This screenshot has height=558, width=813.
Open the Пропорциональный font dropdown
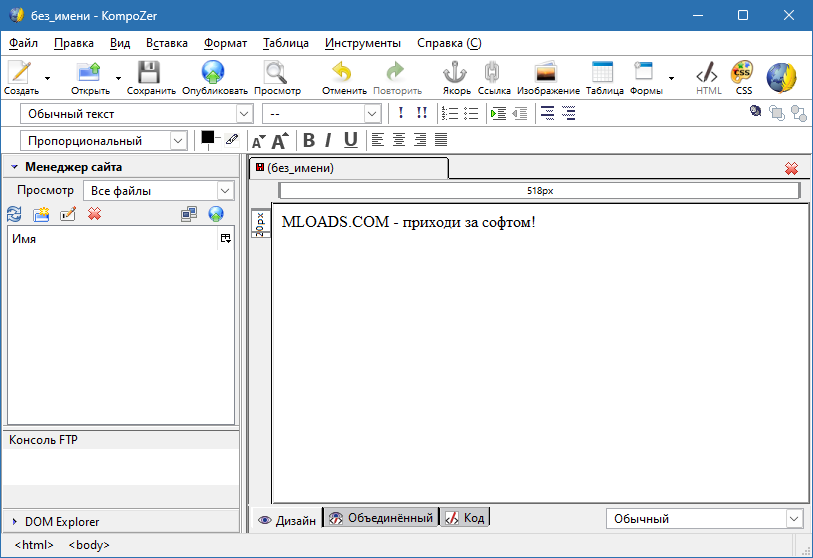click(x=104, y=141)
